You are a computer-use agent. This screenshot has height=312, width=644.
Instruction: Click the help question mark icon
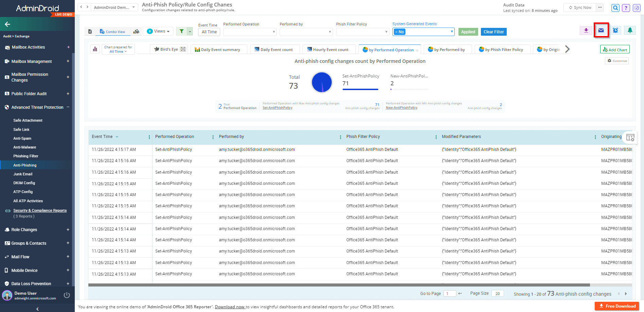pos(626,7)
